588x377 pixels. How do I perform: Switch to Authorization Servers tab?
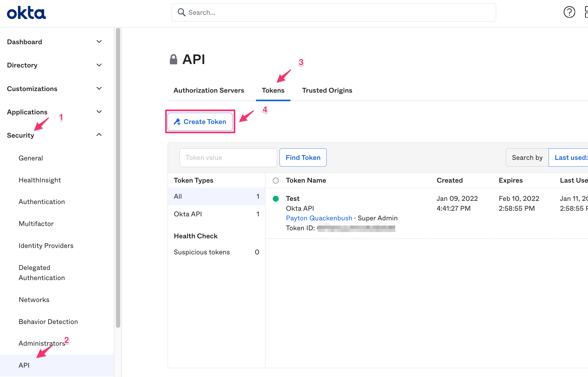(x=209, y=91)
